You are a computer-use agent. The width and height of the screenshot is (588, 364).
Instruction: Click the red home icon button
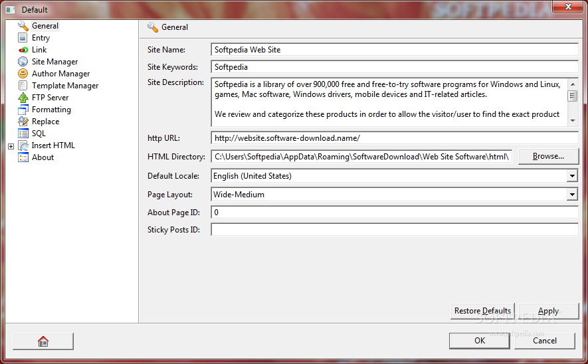click(x=43, y=341)
